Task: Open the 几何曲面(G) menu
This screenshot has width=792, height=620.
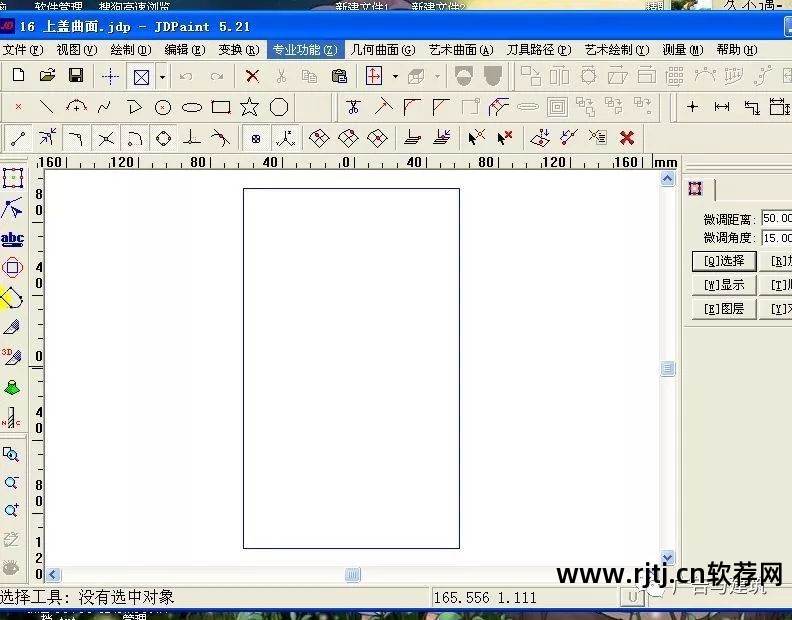Action: (x=383, y=50)
